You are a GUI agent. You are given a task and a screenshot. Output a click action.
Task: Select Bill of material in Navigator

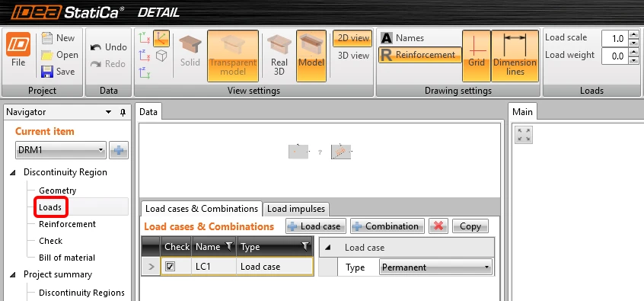tap(67, 258)
